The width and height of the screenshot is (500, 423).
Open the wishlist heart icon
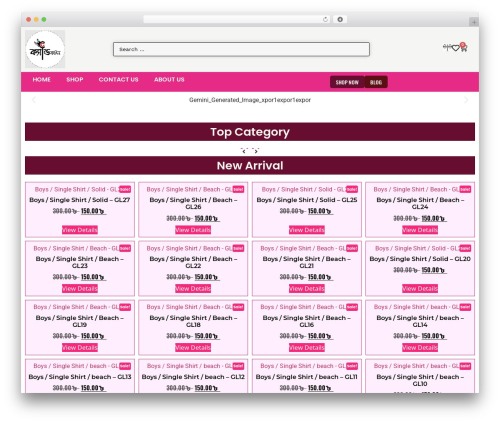(455, 48)
